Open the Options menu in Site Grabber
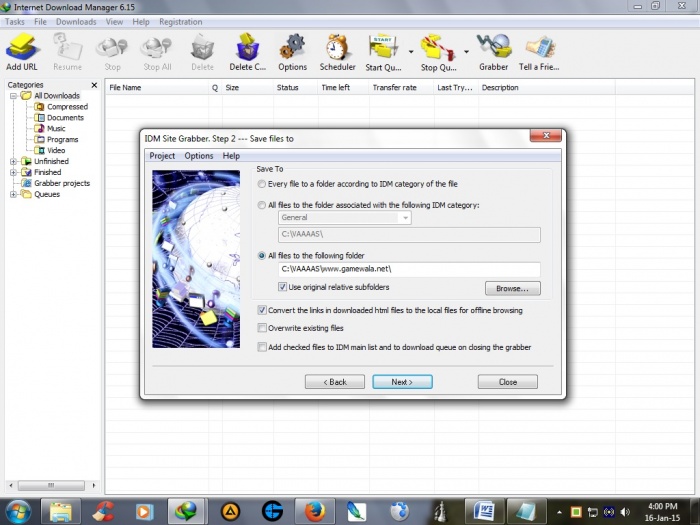 [x=199, y=156]
